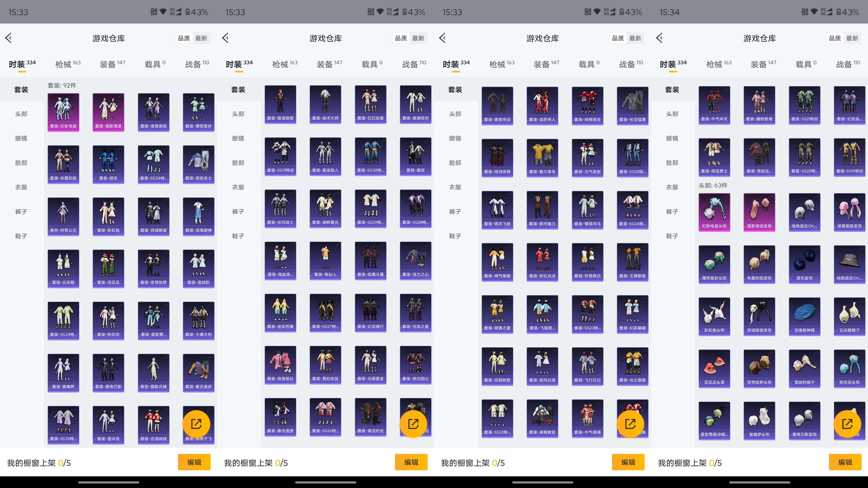
Task: Select the 衣服 category
Action: tap(21, 187)
